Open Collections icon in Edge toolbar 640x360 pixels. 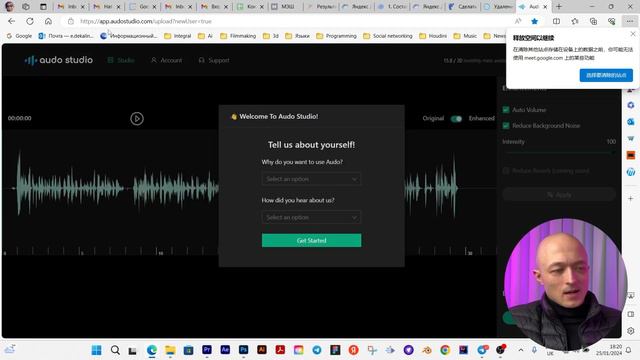click(x=593, y=21)
